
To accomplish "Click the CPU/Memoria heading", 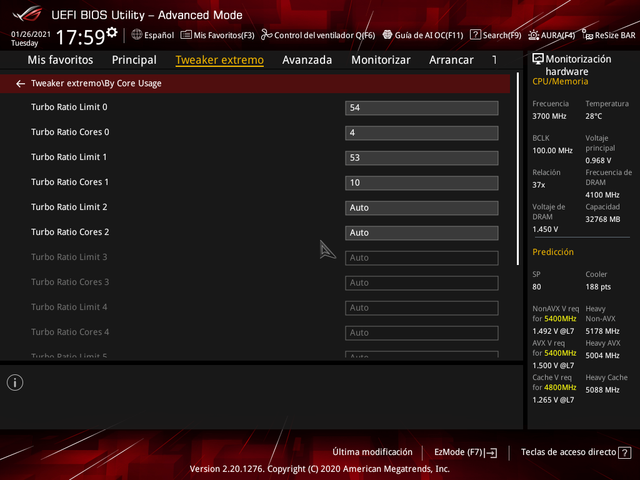I will click(560, 82).
